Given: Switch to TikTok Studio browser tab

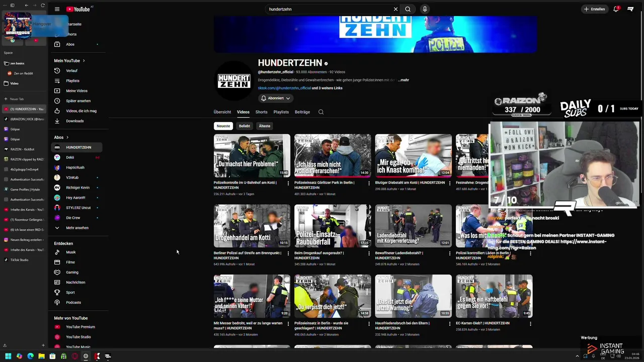Looking at the screenshot, I should coord(24,260).
